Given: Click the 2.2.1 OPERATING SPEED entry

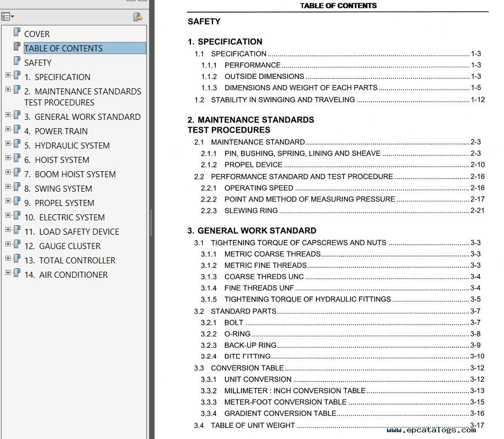Looking at the screenshot, I should [x=343, y=188].
